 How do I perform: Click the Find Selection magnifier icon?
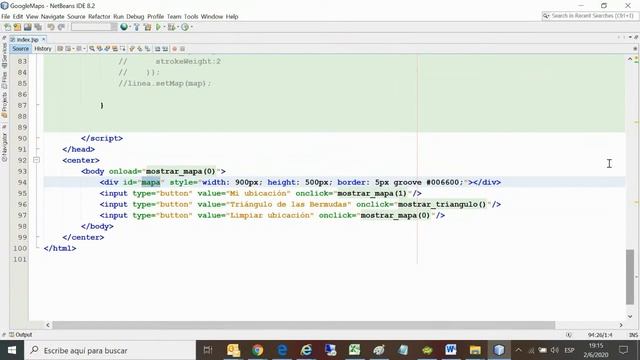tap(92, 49)
